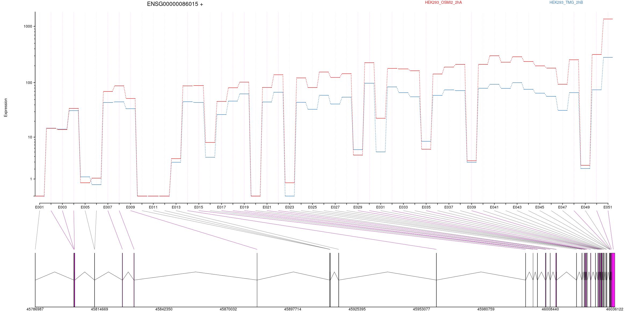This screenshot has width=644, height=322.
Task: Click exon label E035
Action: 426,207
